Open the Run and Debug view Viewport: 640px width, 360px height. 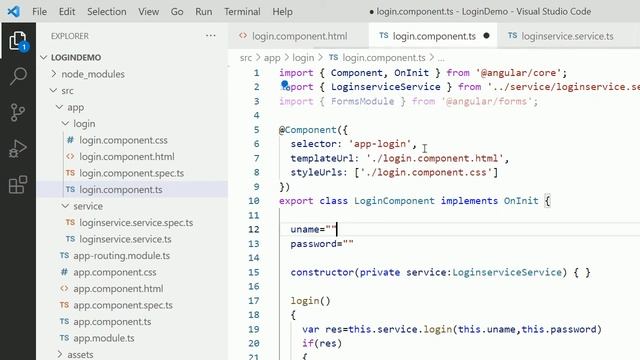18,148
